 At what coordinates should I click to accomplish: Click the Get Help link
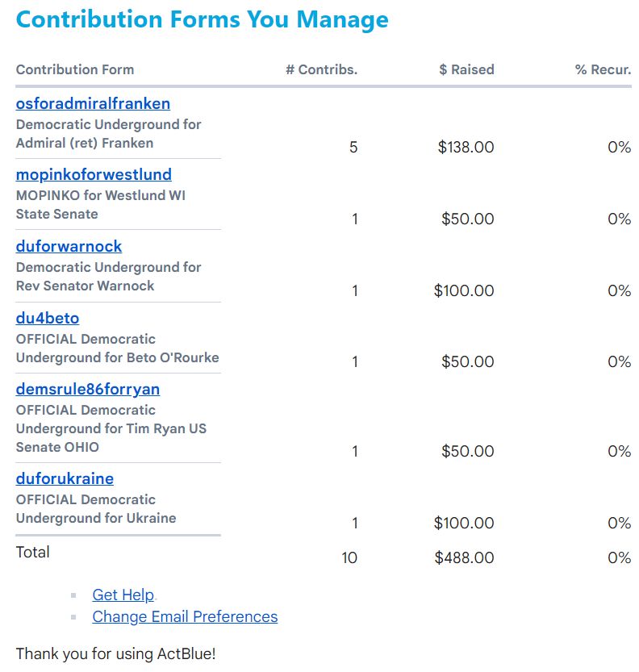[x=123, y=595]
